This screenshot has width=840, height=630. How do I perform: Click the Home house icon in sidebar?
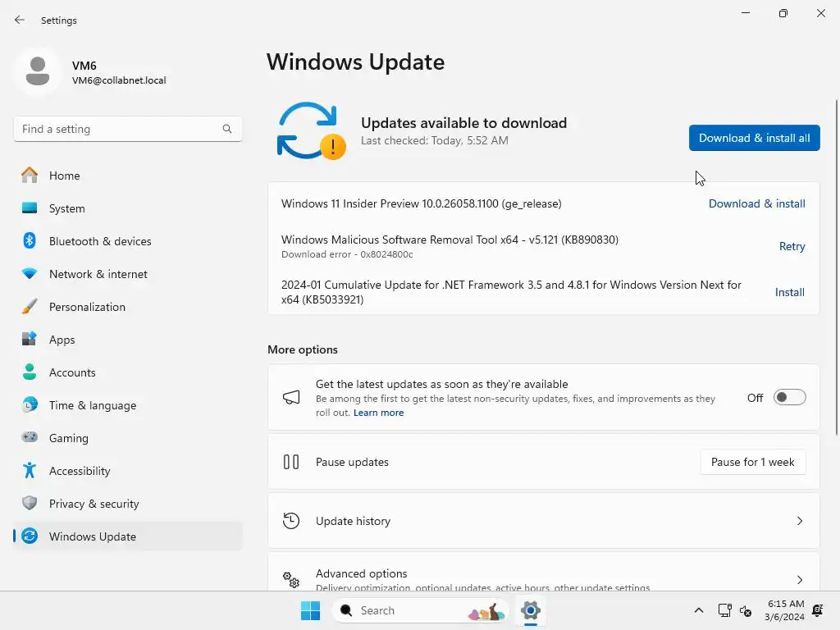pos(30,176)
